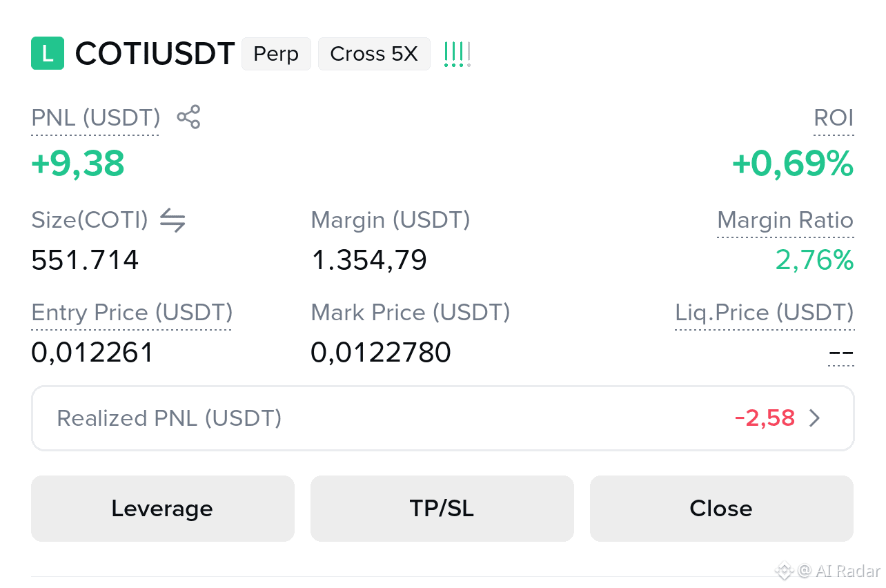Screen dimensions: 886x588
Task: Click the Realized PNL (USDT) row
Action: tap(443, 418)
